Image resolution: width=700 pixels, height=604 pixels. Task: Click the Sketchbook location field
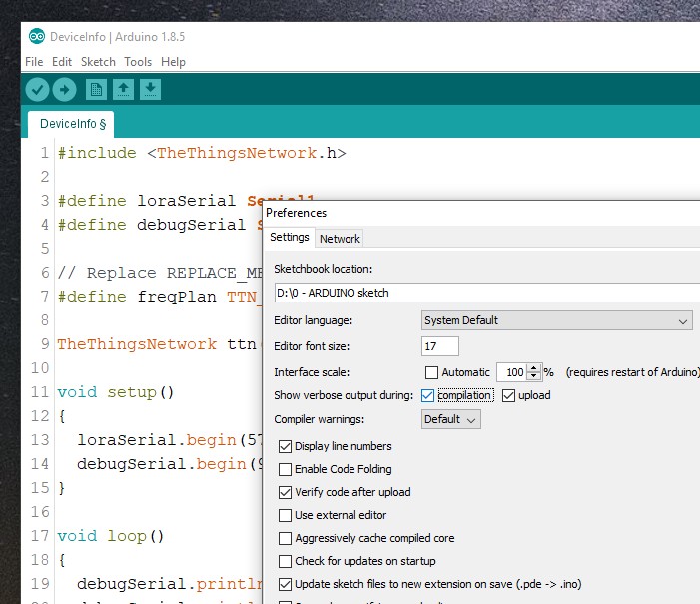tap(487, 293)
